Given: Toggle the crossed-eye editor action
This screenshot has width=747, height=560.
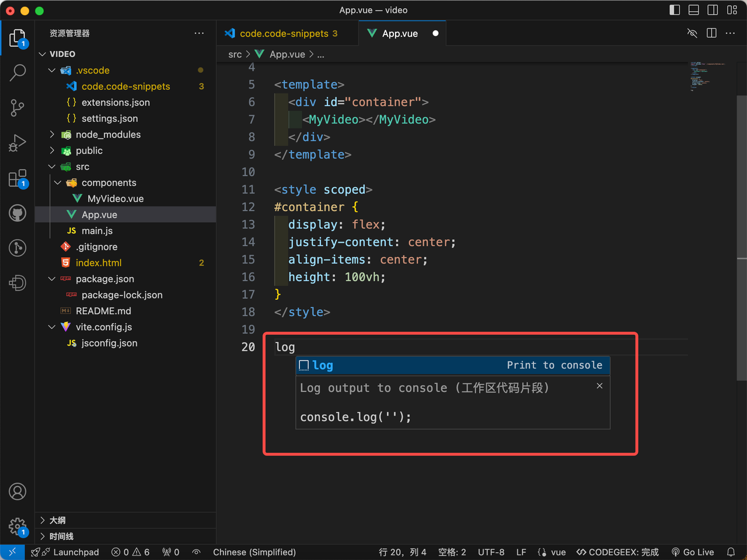Looking at the screenshot, I should 692,33.
